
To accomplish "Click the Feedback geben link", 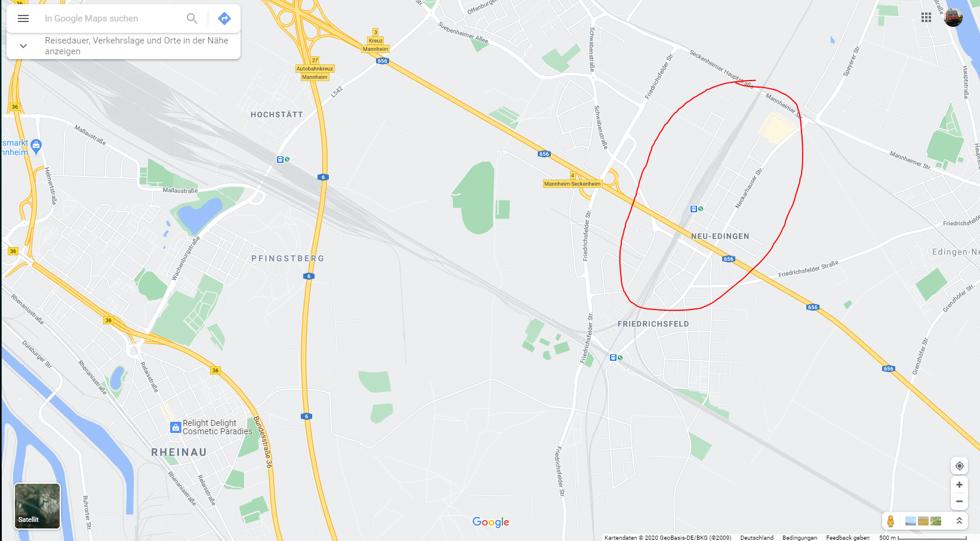I will pyautogui.click(x=848, y=537).
